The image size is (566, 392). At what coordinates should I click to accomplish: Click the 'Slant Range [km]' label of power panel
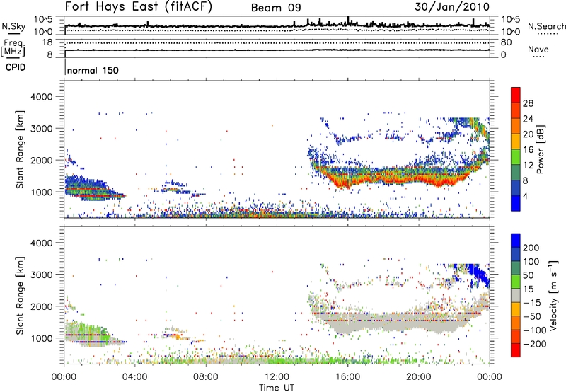tap(20, 149)
